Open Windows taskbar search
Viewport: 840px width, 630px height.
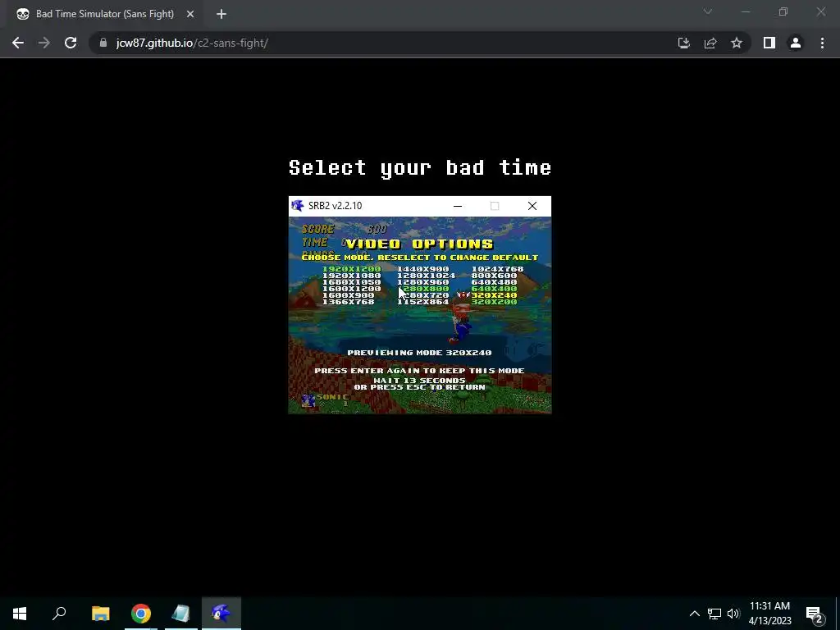coord(59,614)
